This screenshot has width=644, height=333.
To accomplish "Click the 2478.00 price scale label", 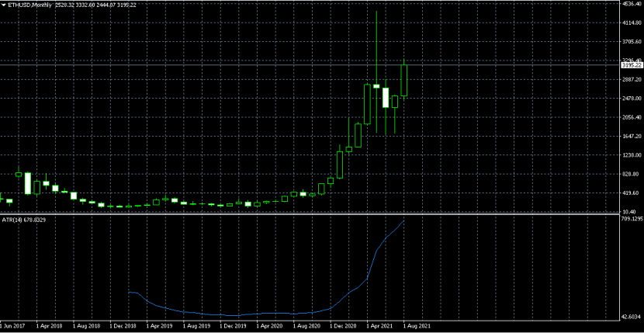I will 632,99.
